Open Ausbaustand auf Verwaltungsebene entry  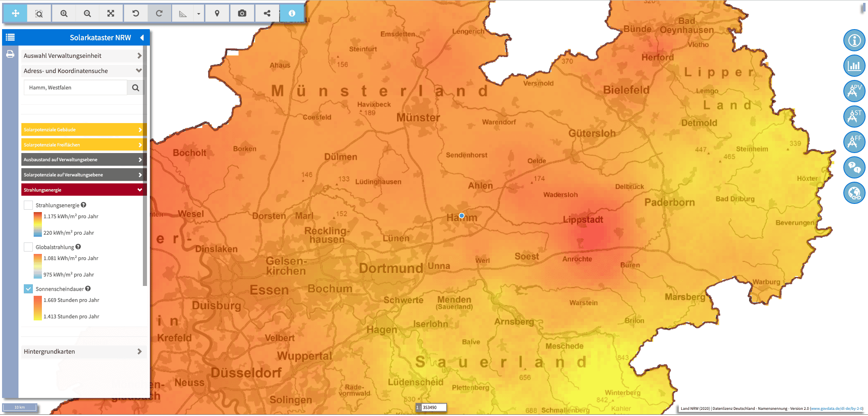click(x=82, y=160)
